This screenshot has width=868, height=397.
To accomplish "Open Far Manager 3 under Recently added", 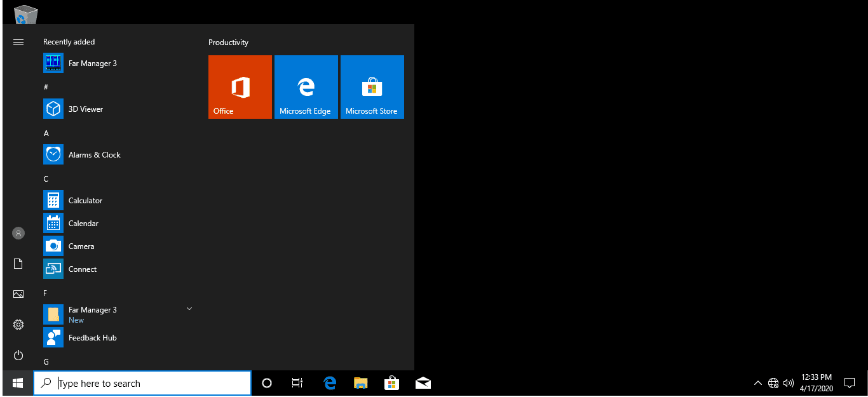I will [118, 64].
